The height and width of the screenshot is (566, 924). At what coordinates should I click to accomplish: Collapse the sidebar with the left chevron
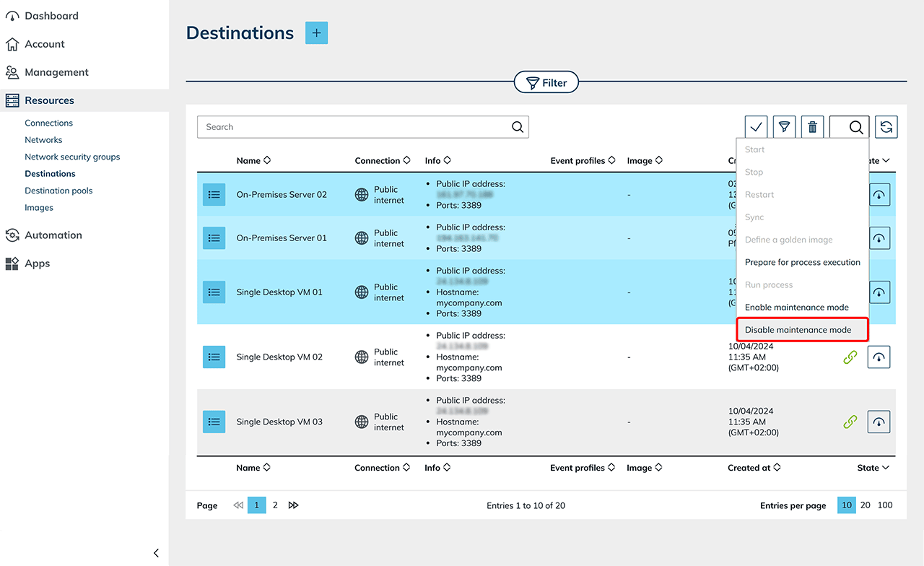(156, 553)
